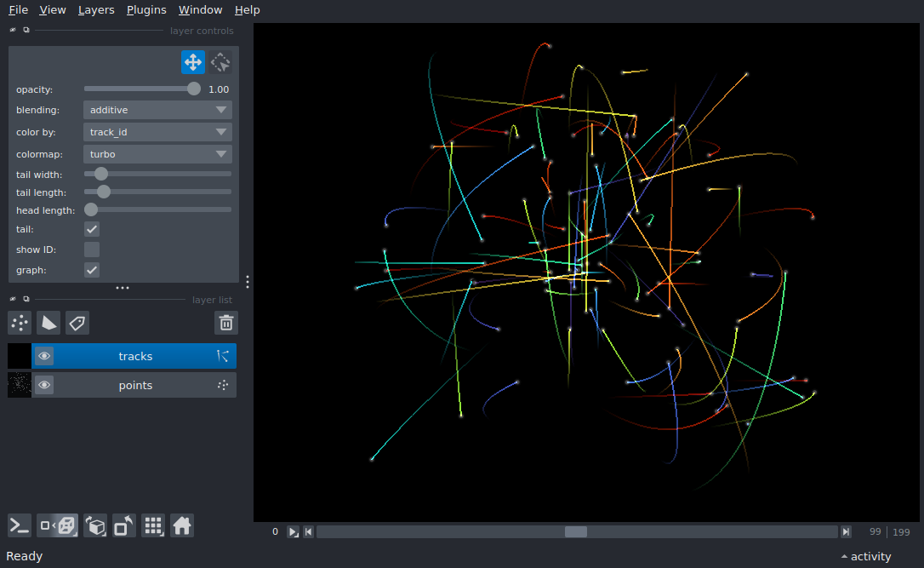Select the points layer row
The height and width of the screenshot is (568, 924).
[122, 385]
